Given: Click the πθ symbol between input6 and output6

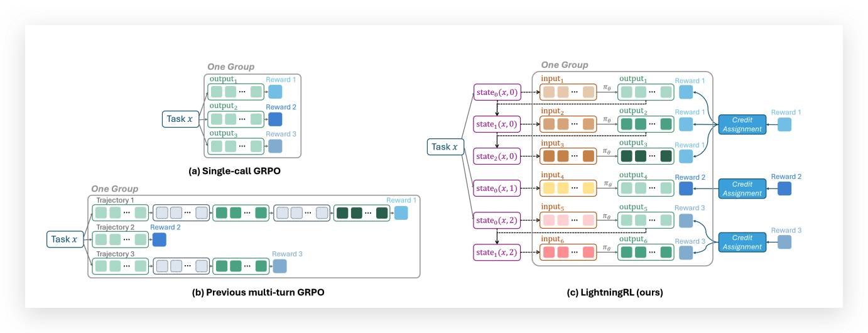Looking at the screenshot, I should click(x=607, y=248).
